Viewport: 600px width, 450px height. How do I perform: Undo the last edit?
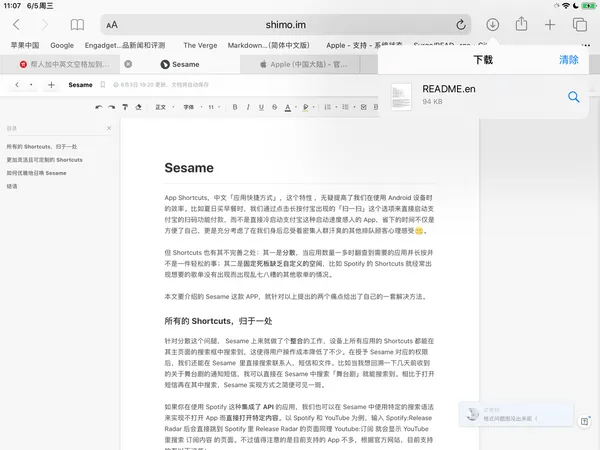click(99, 107)
